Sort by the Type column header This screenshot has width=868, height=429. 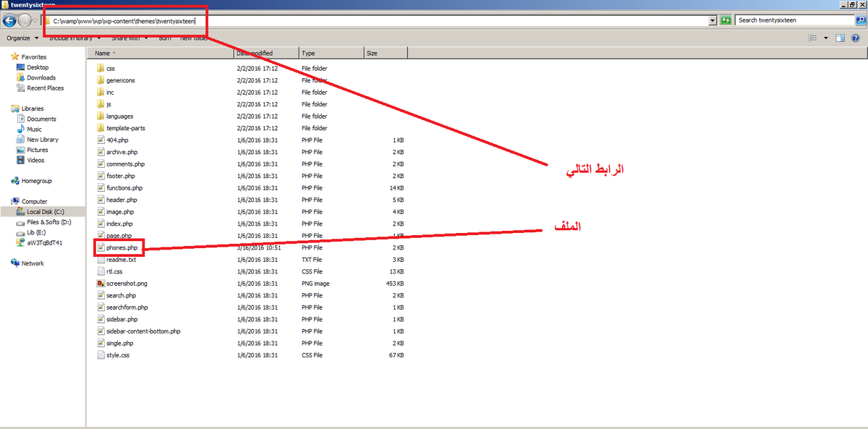point(331,53)
